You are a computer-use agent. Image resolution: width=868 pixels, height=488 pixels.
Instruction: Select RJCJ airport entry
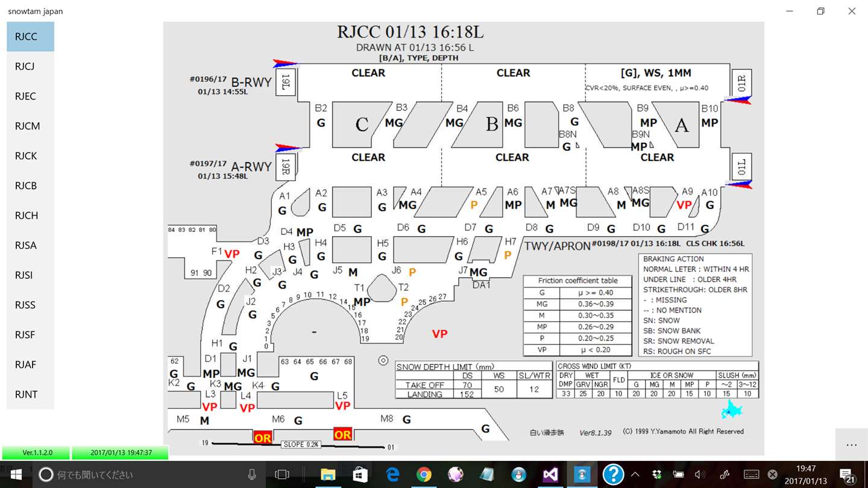[30, 66]
